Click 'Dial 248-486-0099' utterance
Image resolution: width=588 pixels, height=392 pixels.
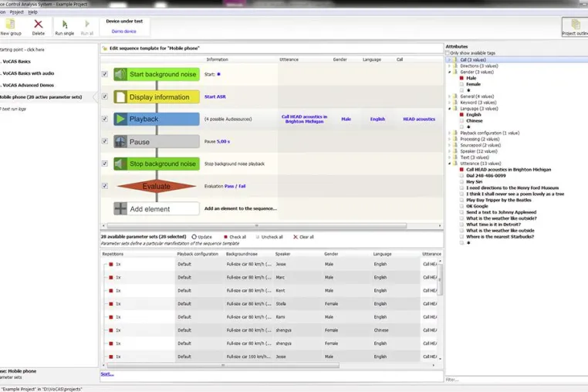(485, 176)
